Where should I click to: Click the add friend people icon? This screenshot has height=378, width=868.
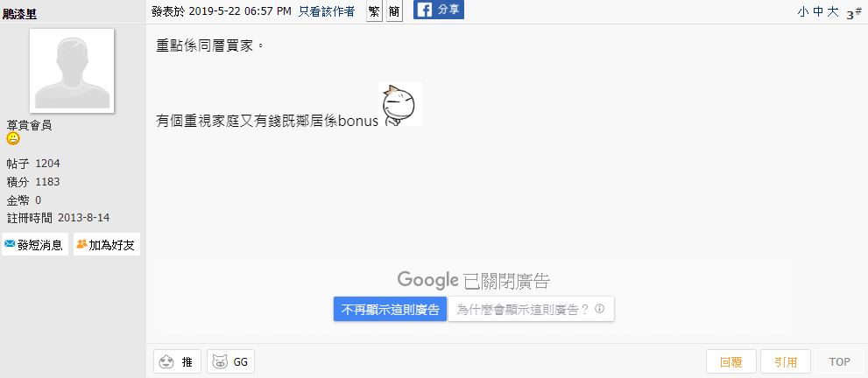81,244
